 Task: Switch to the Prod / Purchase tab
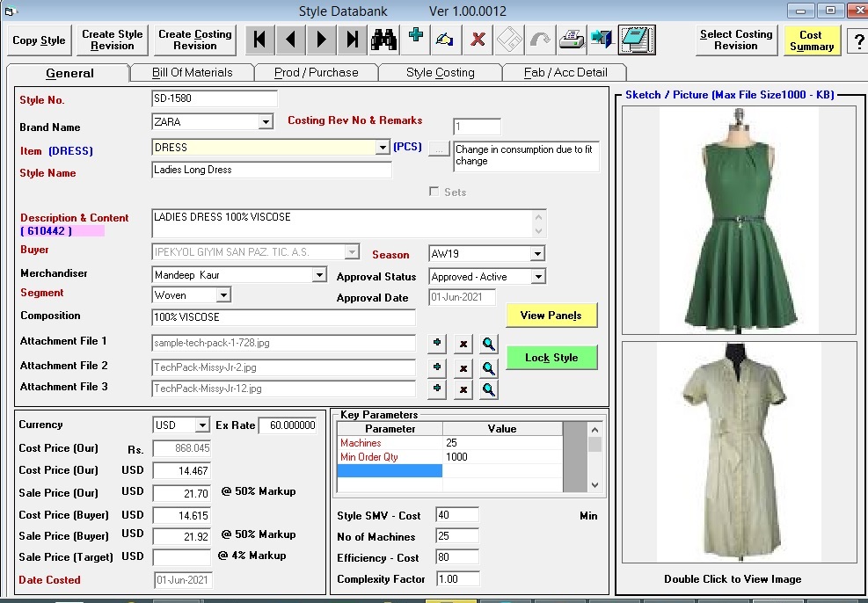(x=316, y=72)
